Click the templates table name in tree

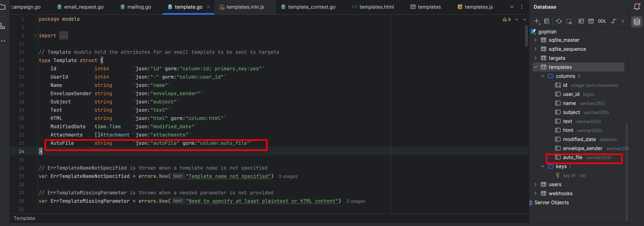560,67
